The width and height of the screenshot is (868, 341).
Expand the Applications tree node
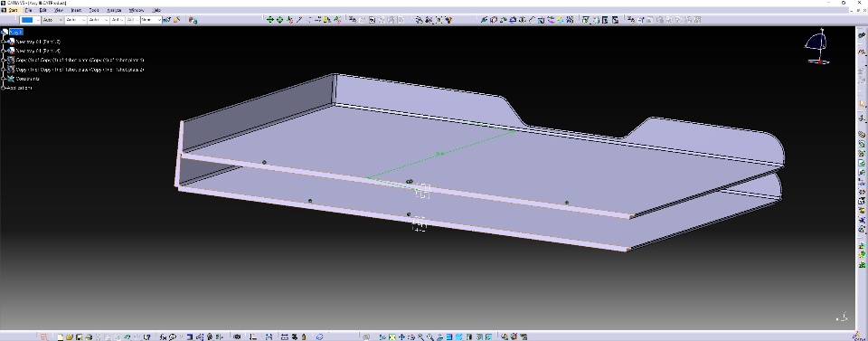tap(4, 88)
